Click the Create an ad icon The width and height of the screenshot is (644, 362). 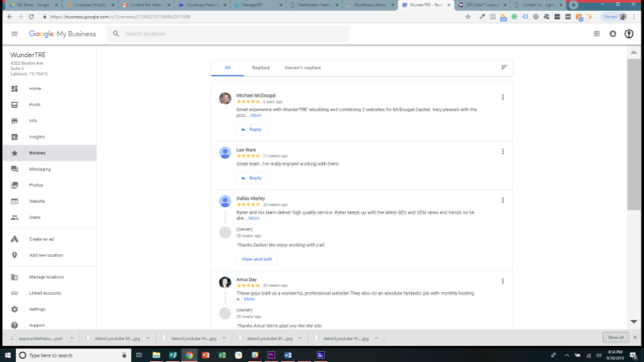point(14,239)
